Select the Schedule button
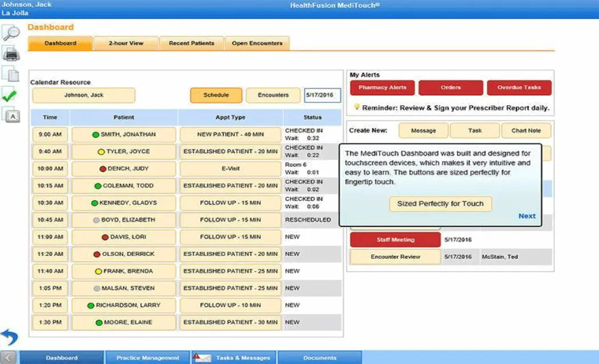 pos(216,95)
